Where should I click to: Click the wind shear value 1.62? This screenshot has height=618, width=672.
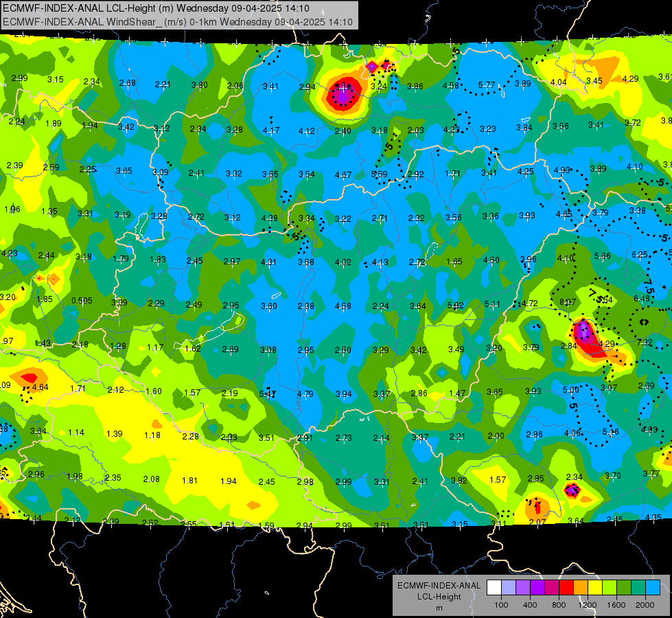pos(193,348)
